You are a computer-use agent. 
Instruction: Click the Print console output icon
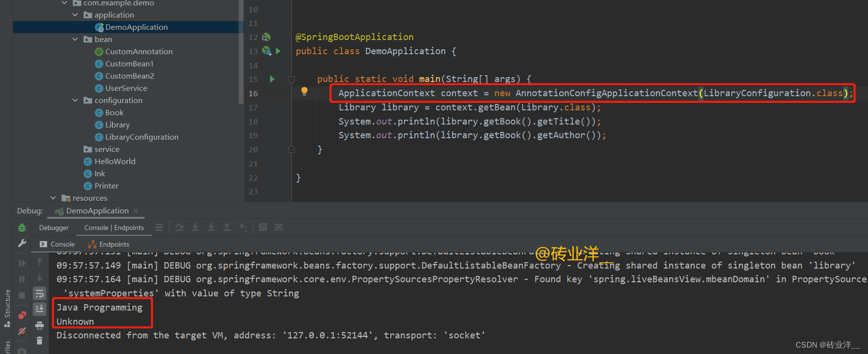pyautogui.click(x=40, y=326)
